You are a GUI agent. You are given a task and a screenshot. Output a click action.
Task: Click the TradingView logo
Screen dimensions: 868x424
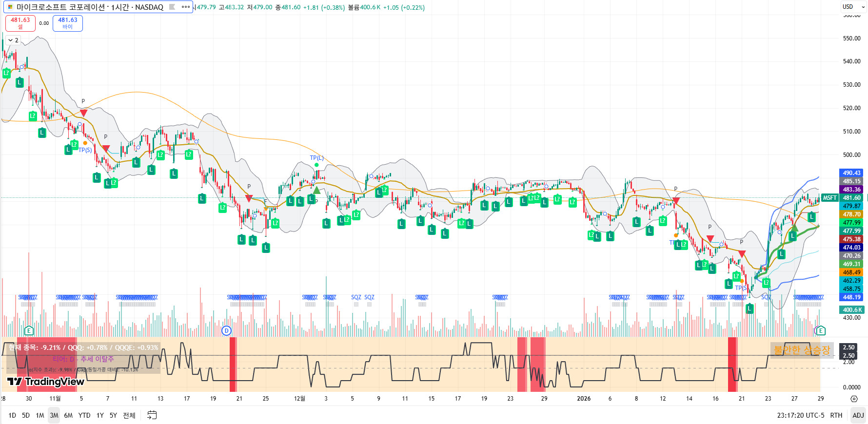(x=46, y=382)
